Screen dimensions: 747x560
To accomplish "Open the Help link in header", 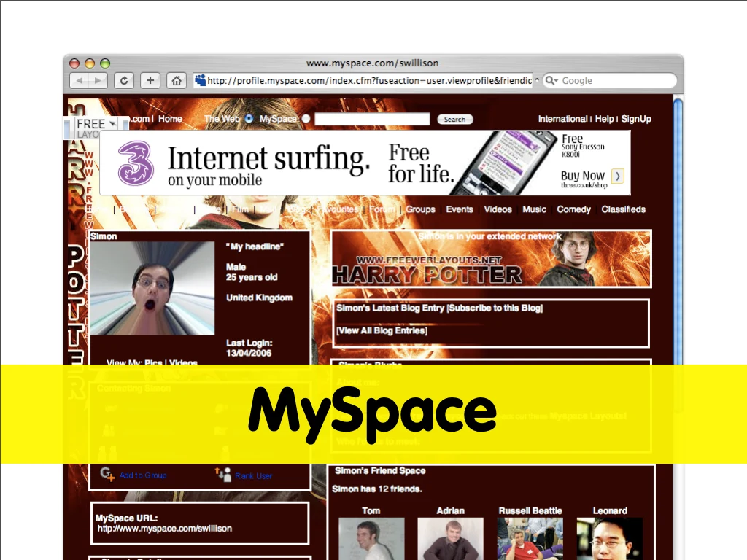I will click(x=604, y=119).
